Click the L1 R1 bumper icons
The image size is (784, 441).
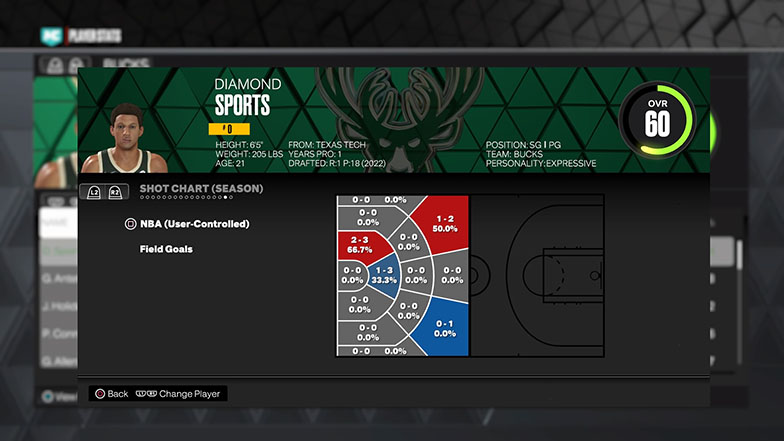point(146,394)
